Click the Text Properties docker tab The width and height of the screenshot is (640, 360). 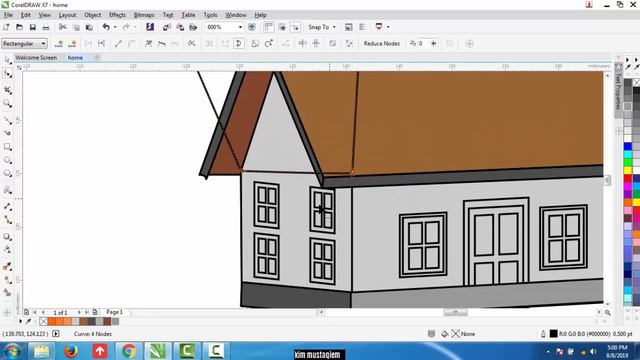click(x=618, y=90)
